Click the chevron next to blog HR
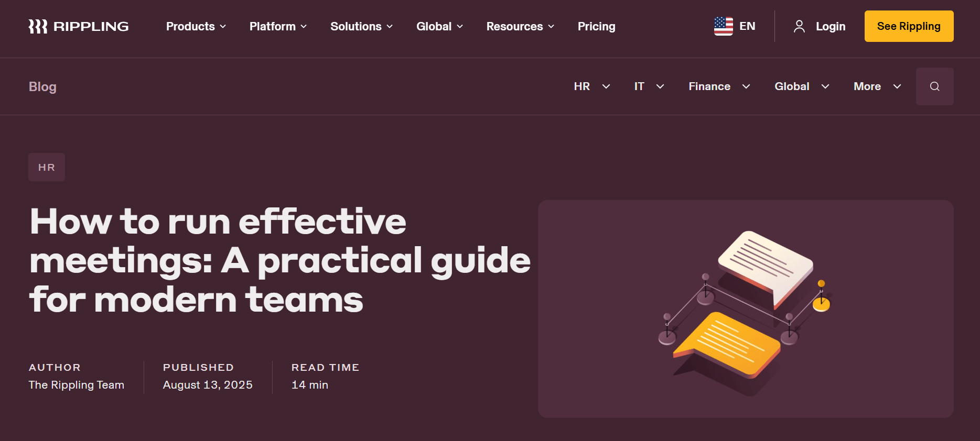The height and width of the screenshot is (441, 980). click(x=606, y=86)
